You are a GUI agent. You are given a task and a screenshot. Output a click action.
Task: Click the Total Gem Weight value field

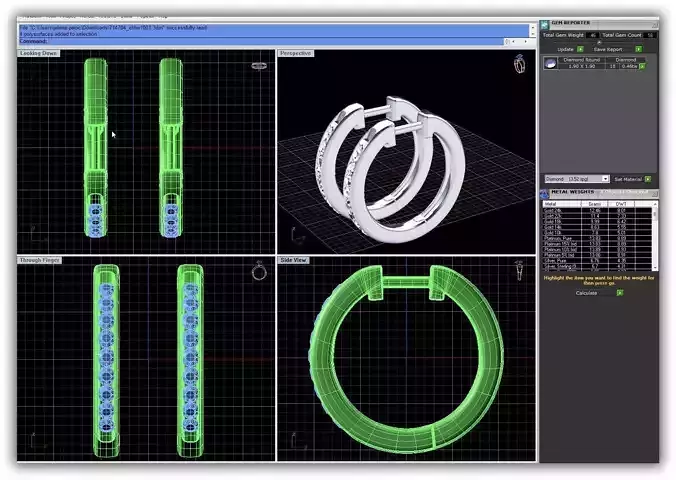[593, 35]
